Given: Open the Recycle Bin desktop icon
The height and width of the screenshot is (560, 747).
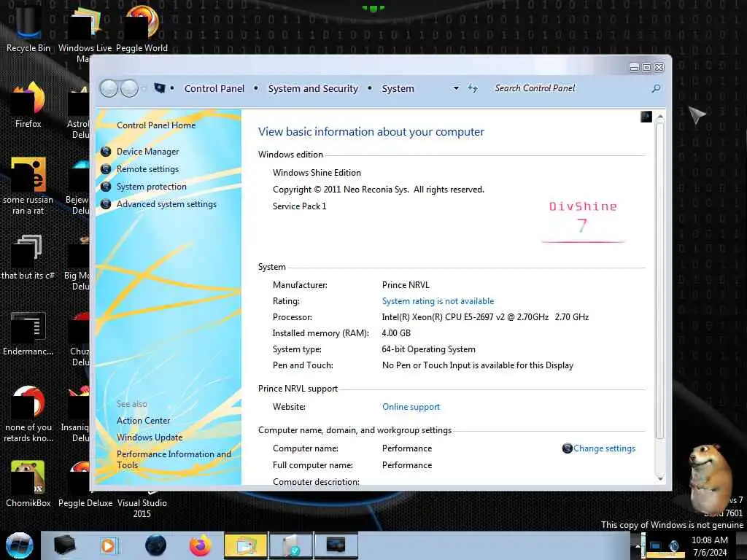Looking at the screenshot, I should pyautogui.click(x=28, y=28).
